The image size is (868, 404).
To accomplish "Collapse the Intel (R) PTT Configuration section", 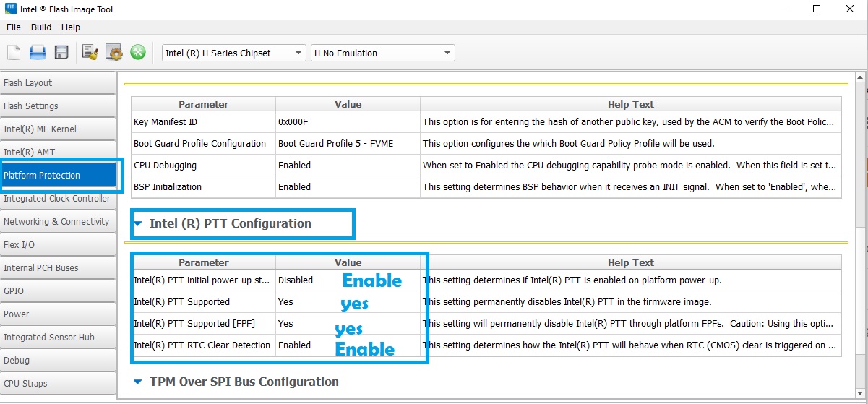I will (138, 224).
